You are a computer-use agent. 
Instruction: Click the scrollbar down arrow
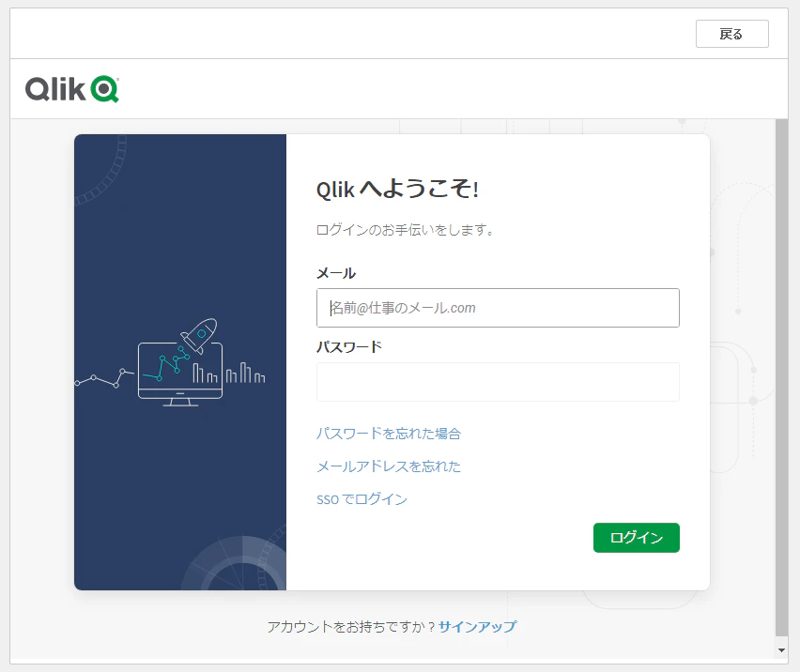tap(781, 650)
